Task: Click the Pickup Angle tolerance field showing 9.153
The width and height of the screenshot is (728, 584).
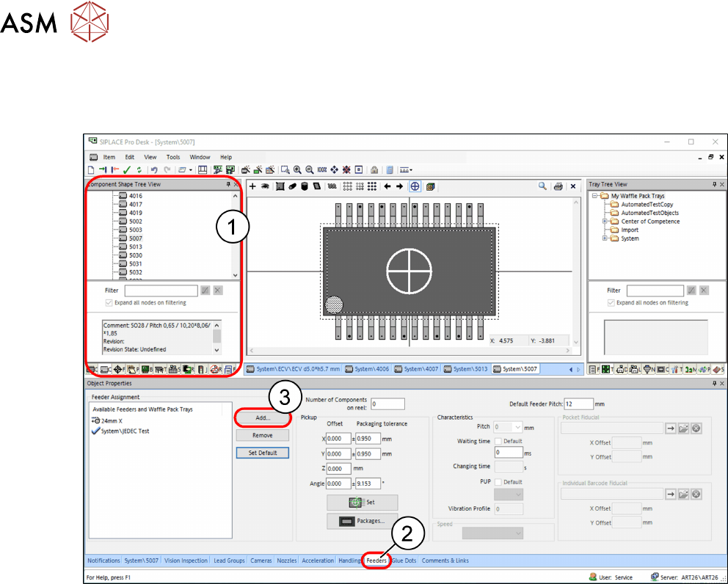Action: pyautogui.click(x=368, y=483)
